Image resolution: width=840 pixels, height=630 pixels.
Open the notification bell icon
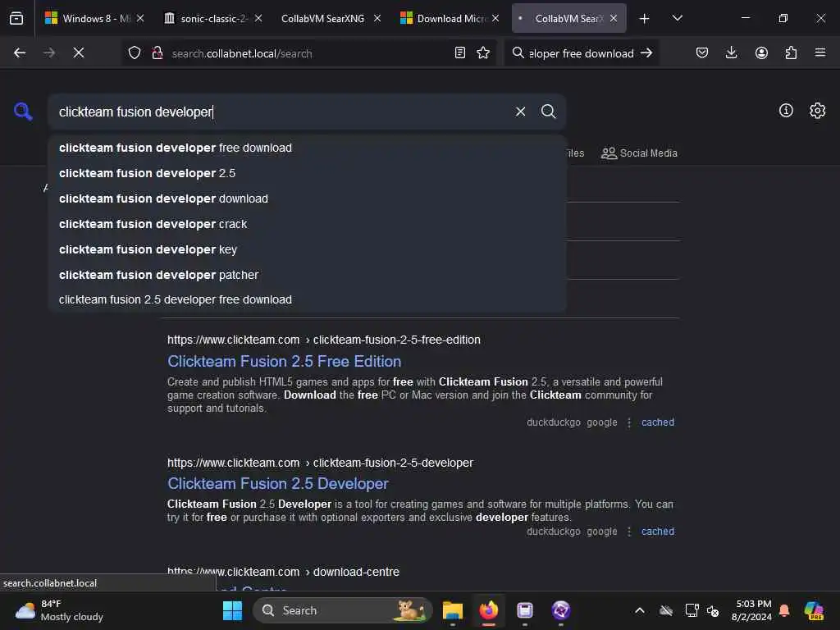coord(784,610)
